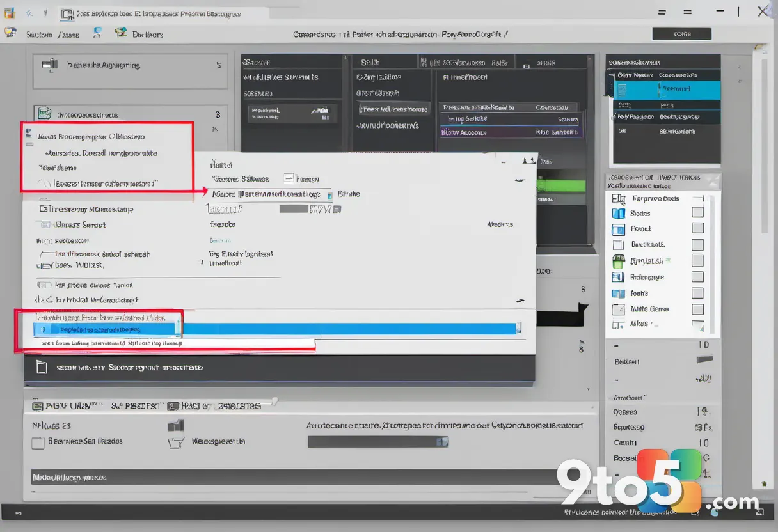This screenshot has height=532, width=778.
Task: Toggle the checkbox in the green box icon row
Action: pos(698,260)
